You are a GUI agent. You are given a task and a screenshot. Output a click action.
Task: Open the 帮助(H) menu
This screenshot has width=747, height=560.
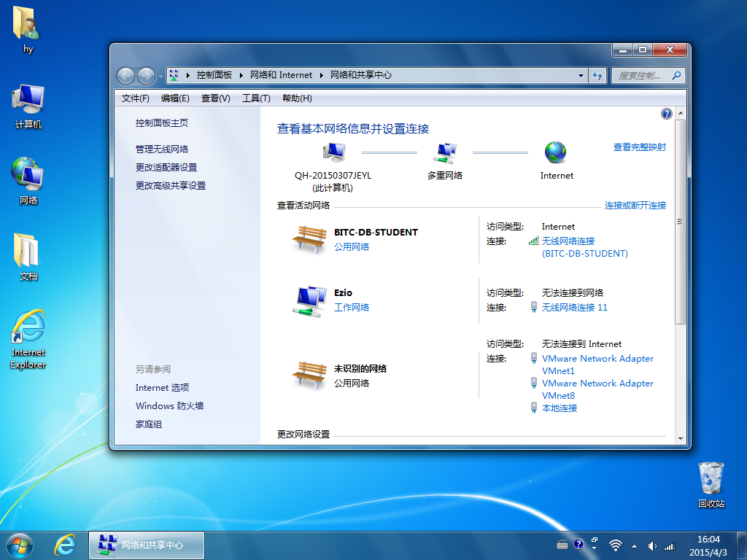[297, 98]
